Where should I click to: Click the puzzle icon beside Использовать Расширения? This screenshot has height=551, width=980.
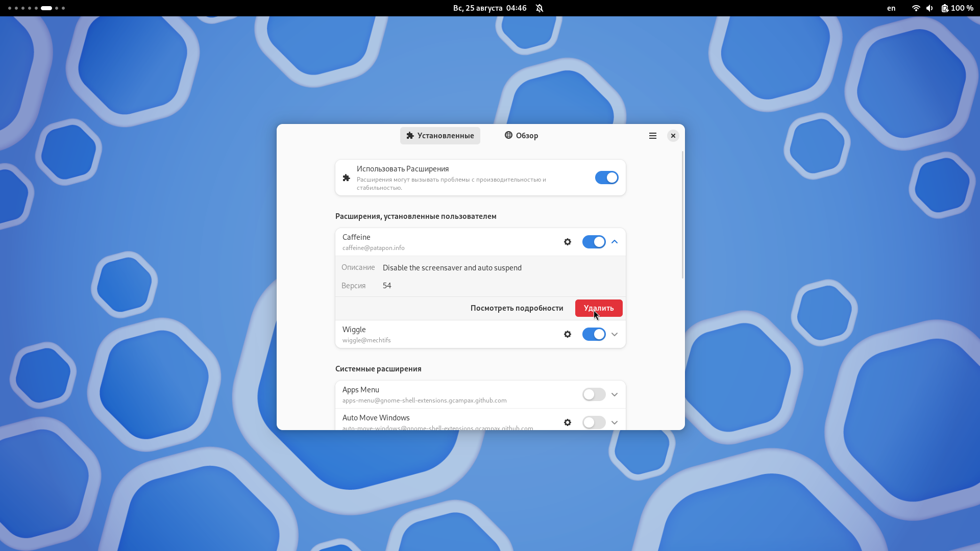[x=347, y=178]
